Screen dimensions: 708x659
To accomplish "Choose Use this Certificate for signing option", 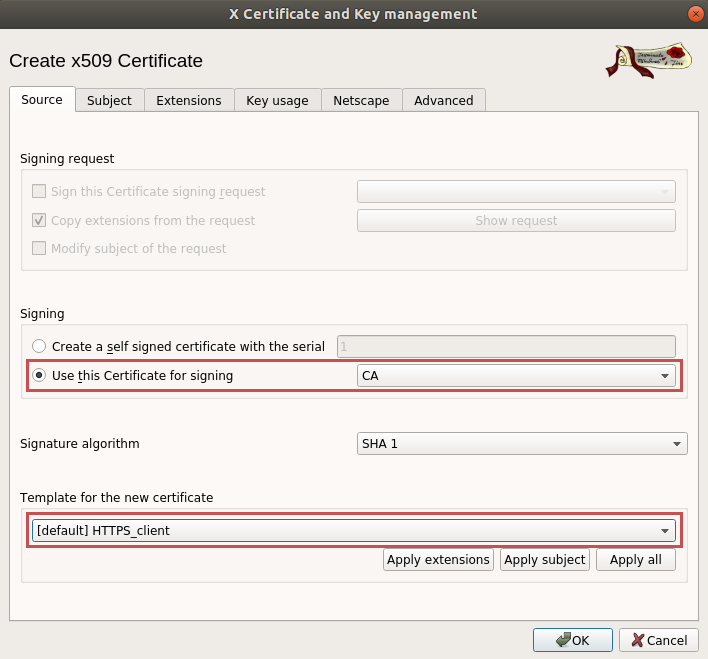I will click(x=39, y=376).
